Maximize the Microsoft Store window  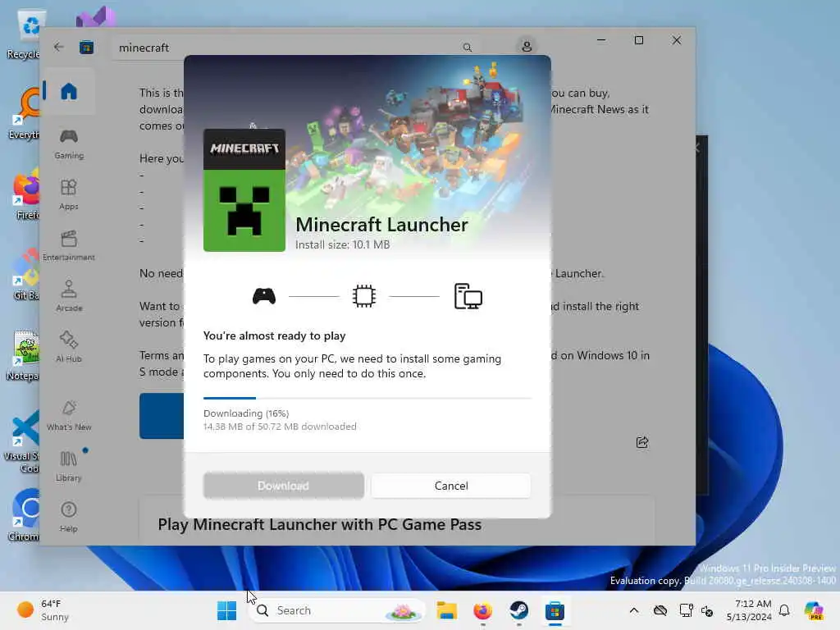coord(638,40)
